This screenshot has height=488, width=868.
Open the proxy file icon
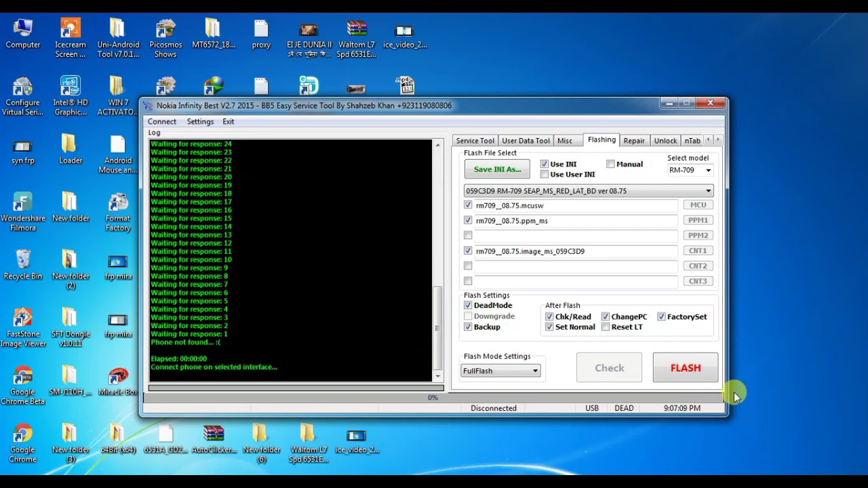[x=261, y=34]
